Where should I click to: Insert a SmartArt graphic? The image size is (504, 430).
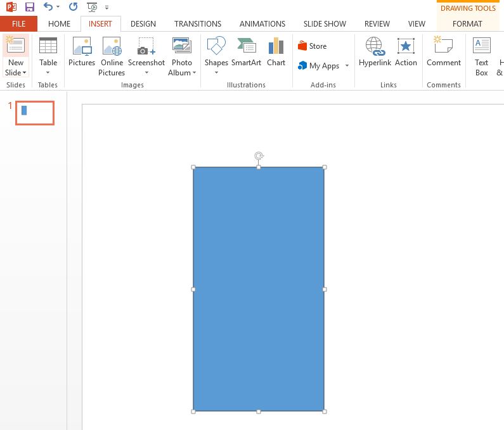click(246, 51)
